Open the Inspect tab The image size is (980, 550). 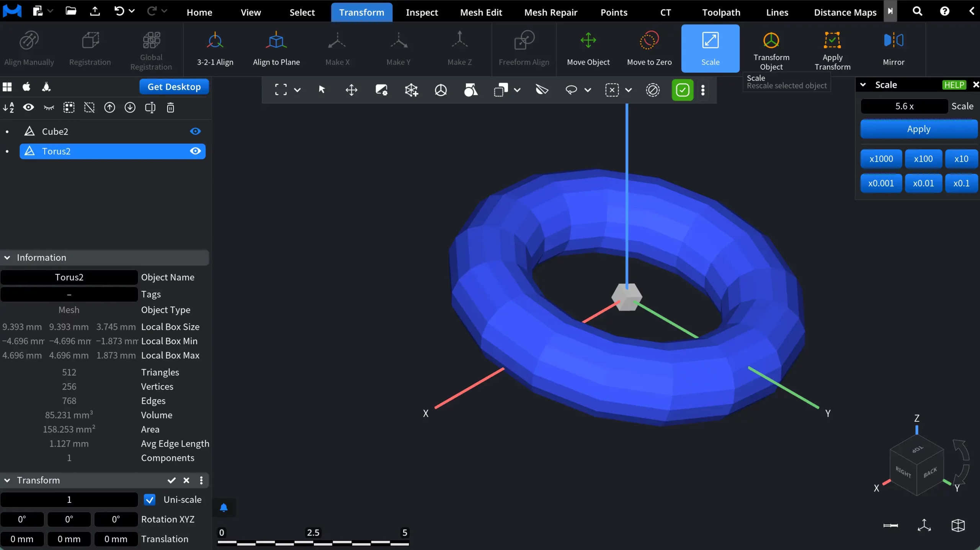point(421,12)
